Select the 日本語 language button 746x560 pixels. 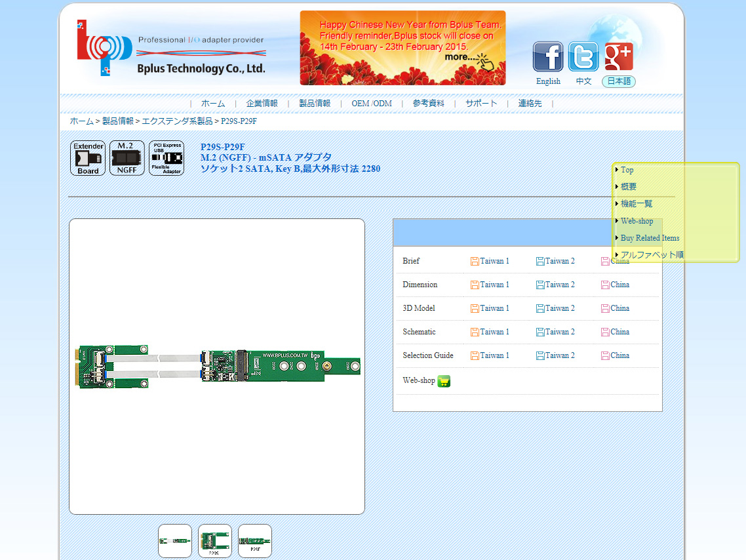618,81
